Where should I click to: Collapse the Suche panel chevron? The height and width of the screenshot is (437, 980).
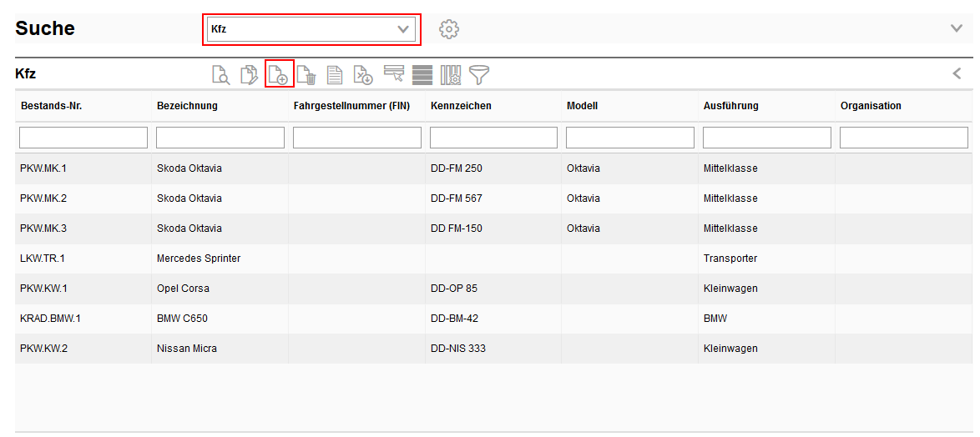957,28
